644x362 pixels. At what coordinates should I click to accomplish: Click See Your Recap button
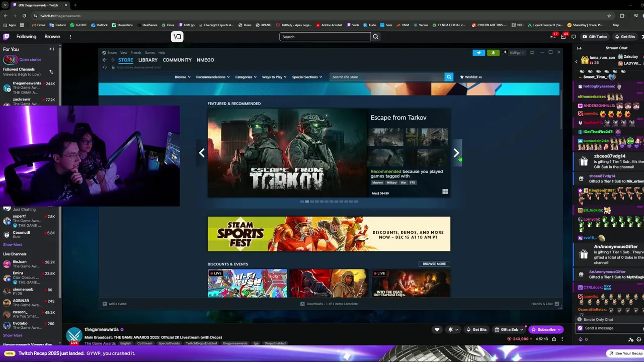point(625,353)
